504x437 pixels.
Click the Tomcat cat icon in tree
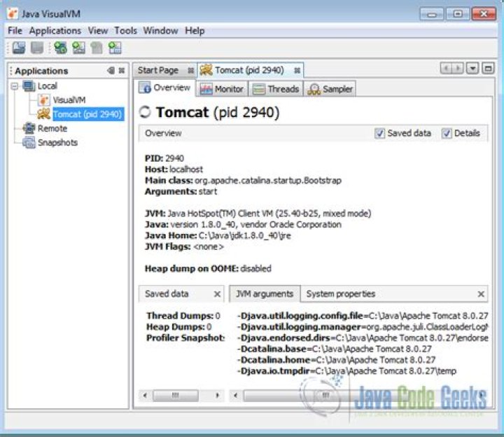(x=43, y=114)
